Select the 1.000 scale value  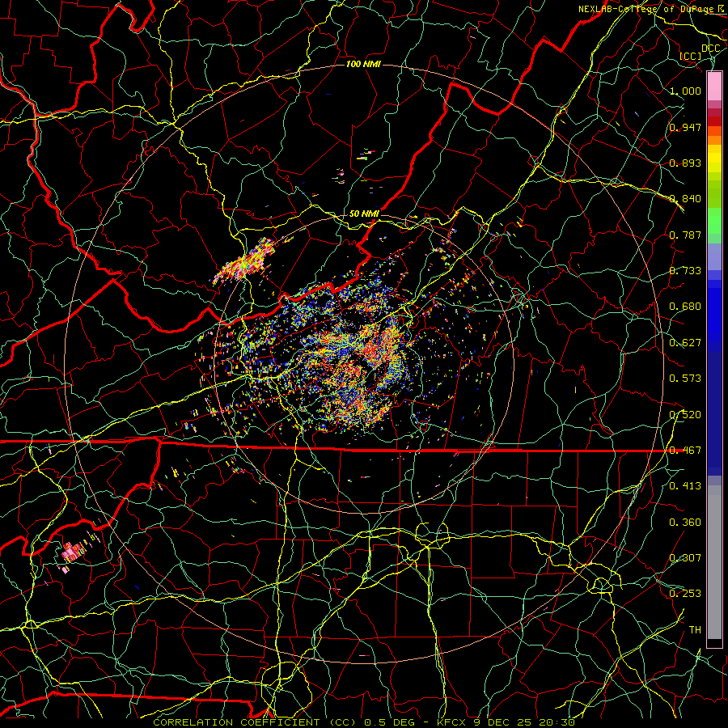click(685, 91)
